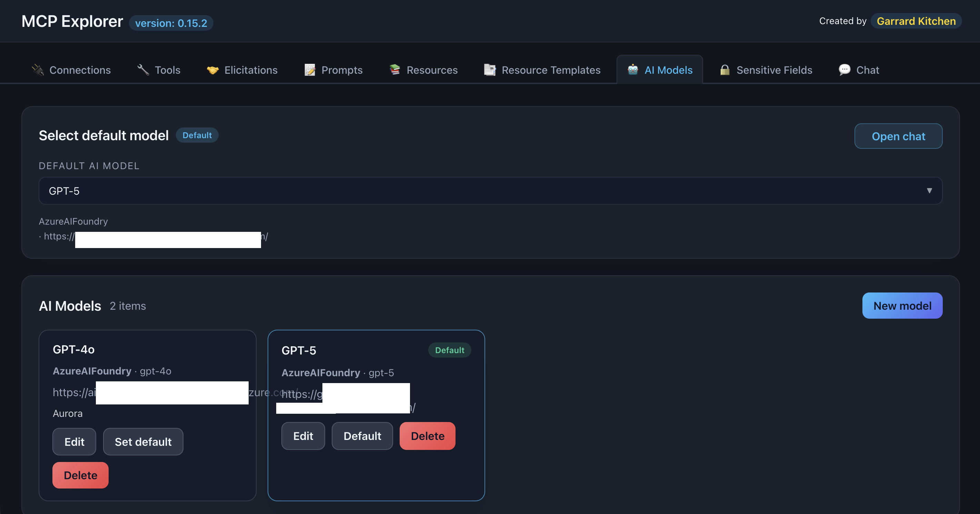Click the Open chat button
The width and height of the screenshot is (980, 514).
(x=898, y=136)
